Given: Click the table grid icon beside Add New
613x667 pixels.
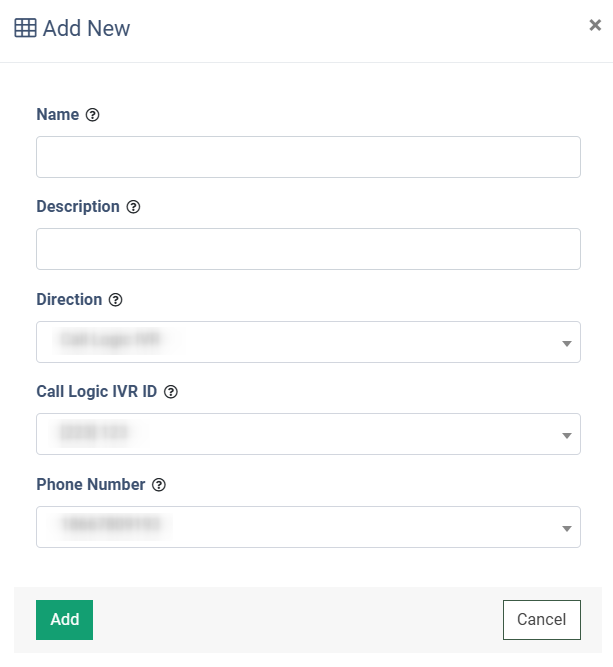Looking at the screenshot, I should point(25,28).
